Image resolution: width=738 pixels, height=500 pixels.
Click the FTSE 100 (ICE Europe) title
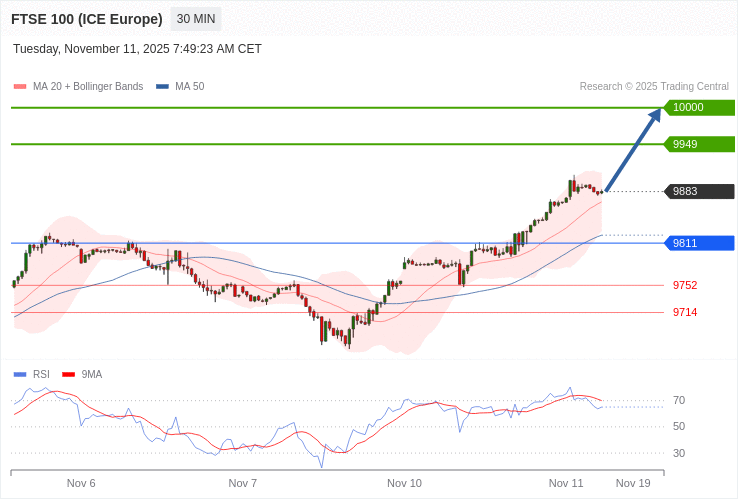(x=87, y=19)
